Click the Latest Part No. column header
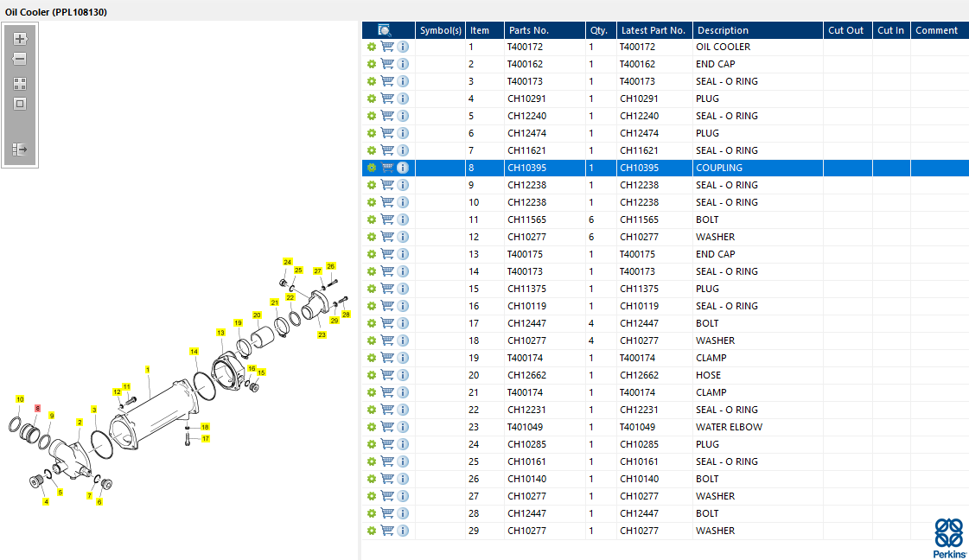Image resolution: width=969 pixels, height=560 pixels. click(654, 30)
